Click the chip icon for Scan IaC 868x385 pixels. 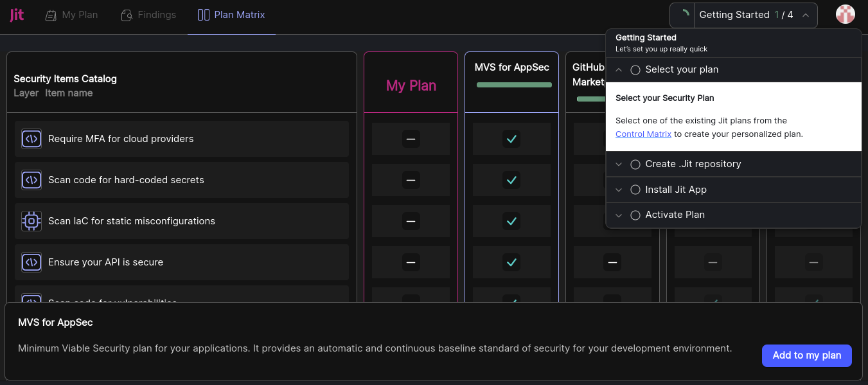31,221
